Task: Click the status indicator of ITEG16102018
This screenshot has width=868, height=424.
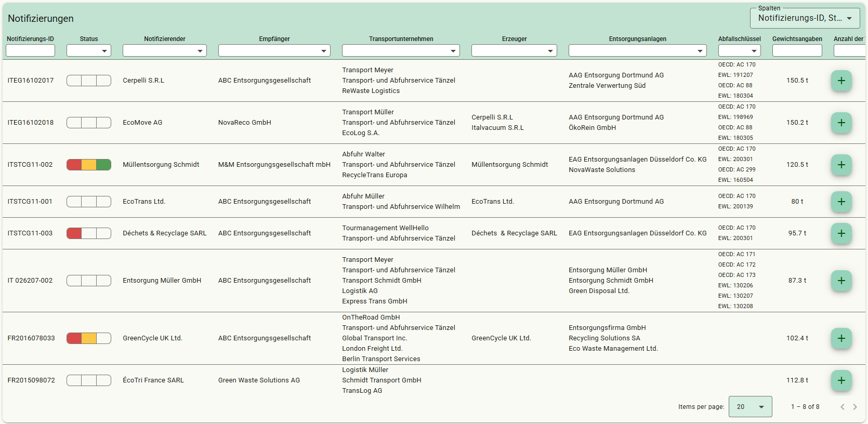Action: pyautogui.click(x=89, y=123)
